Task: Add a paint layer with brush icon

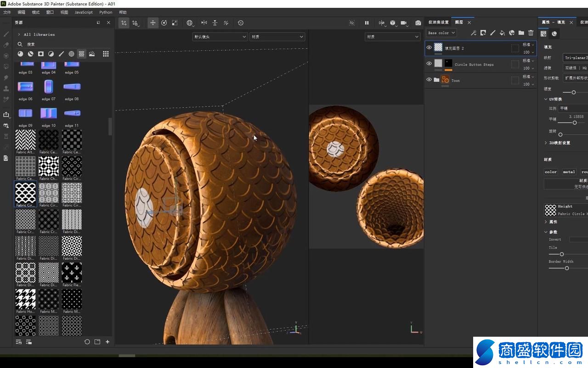Action: point(492,33)
